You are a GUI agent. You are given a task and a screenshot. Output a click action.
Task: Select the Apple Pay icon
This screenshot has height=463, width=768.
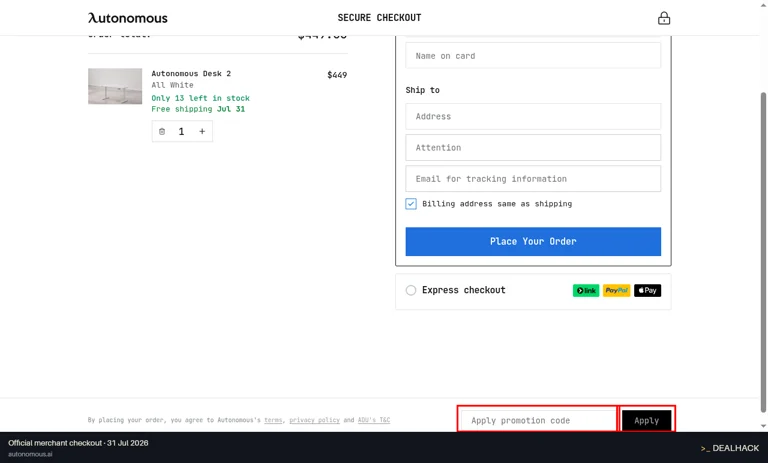(x=648, y=291)
